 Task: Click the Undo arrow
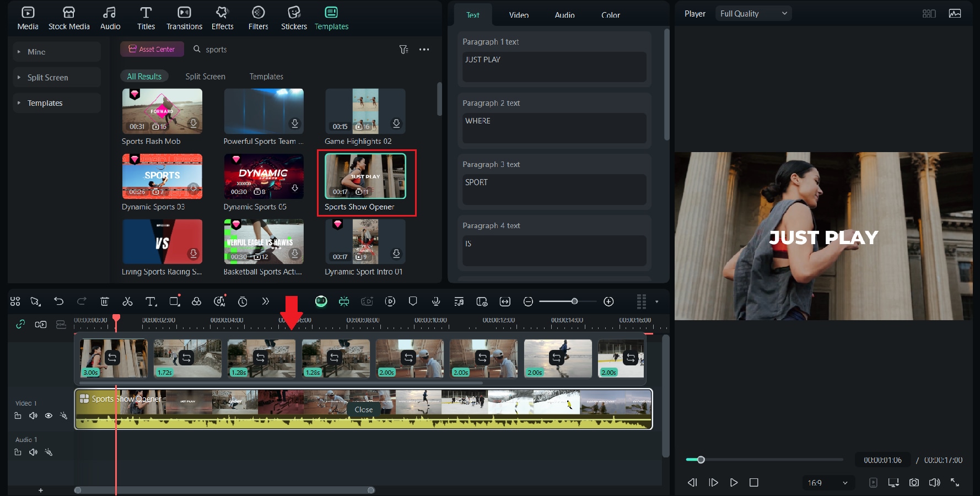click(58, 301)
